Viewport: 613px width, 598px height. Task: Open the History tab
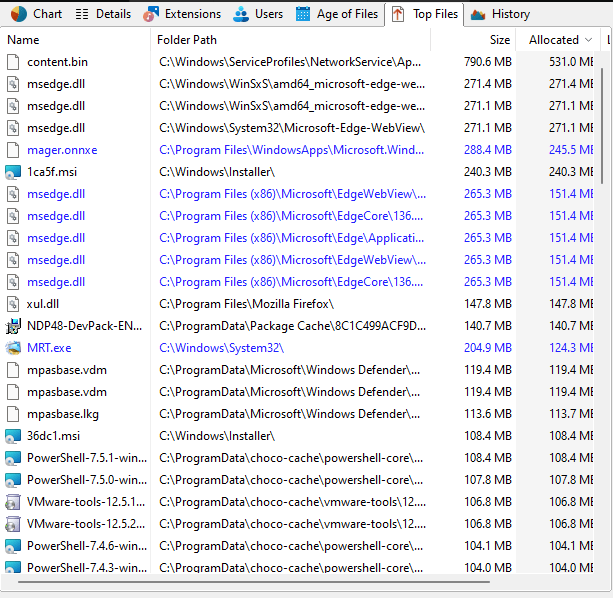pos(500,14)
